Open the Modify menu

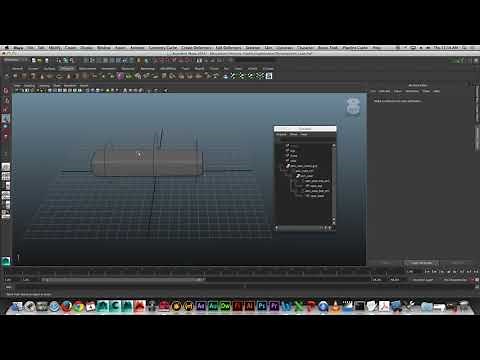click(55, 48)
